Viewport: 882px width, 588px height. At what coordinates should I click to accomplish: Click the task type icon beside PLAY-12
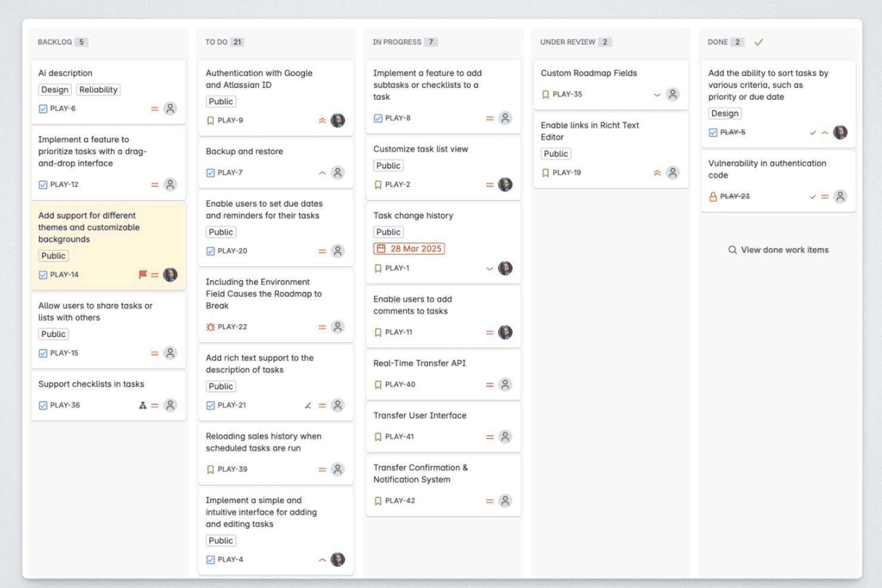click(43, 185)
